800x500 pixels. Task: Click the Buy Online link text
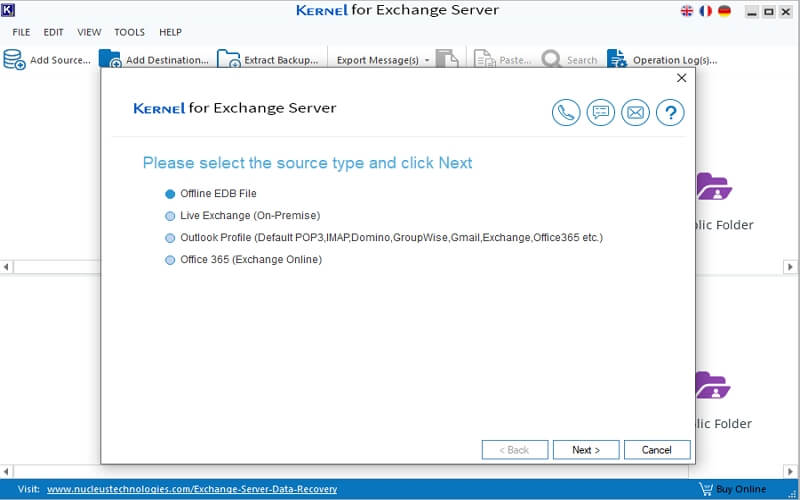[x=741, y=489]
